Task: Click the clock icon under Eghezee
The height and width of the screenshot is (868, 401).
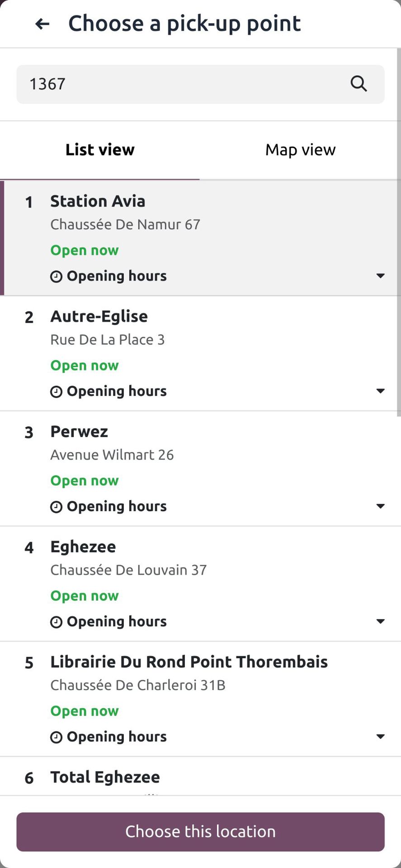Action: click(56, 623)
